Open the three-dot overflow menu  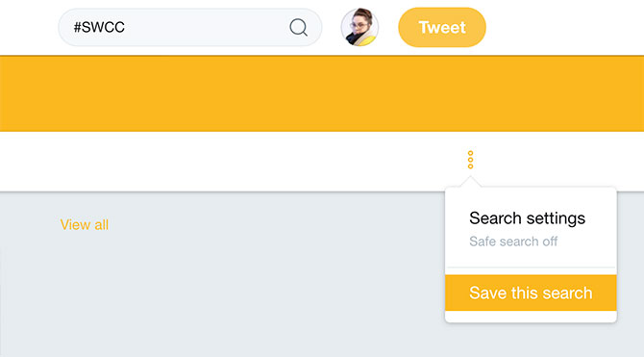470,160
